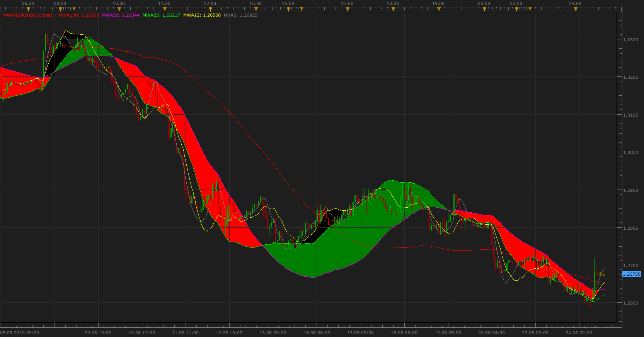The image size is (644, 337).
Task: Click the 16.08 08:00 time axis label
Action: [x=317, y=333]
